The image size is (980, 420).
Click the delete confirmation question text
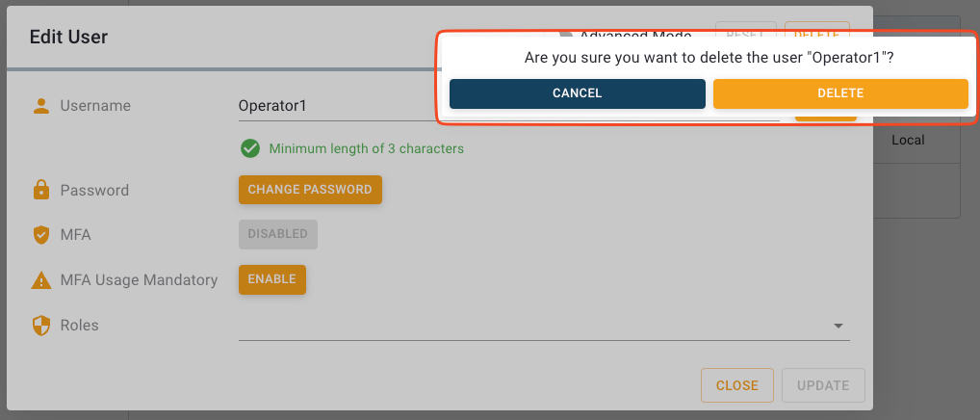coord(709,58)
